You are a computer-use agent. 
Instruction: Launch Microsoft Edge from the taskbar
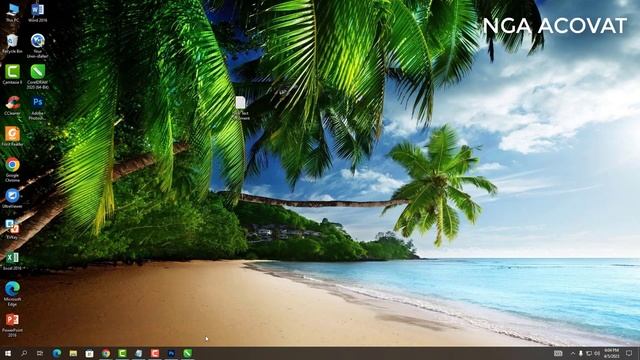pyautogui.click(x=57, y=353)
